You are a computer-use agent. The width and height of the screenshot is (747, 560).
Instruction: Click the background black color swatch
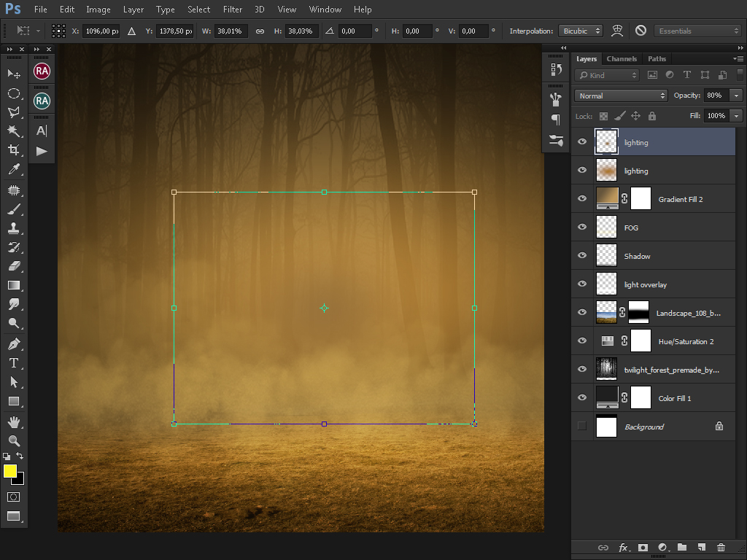[x=20, y=481]
